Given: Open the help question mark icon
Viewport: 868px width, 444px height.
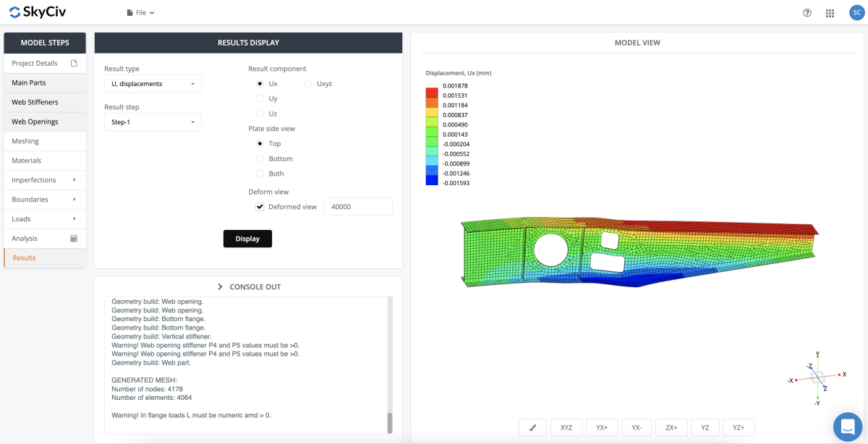Looking at the screenshot, I should point(807,13).
